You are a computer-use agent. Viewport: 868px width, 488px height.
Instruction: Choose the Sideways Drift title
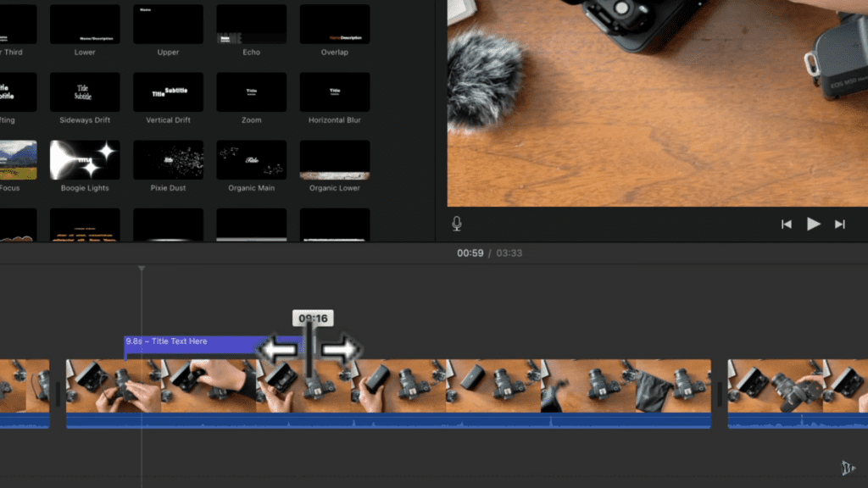point(85,91)
